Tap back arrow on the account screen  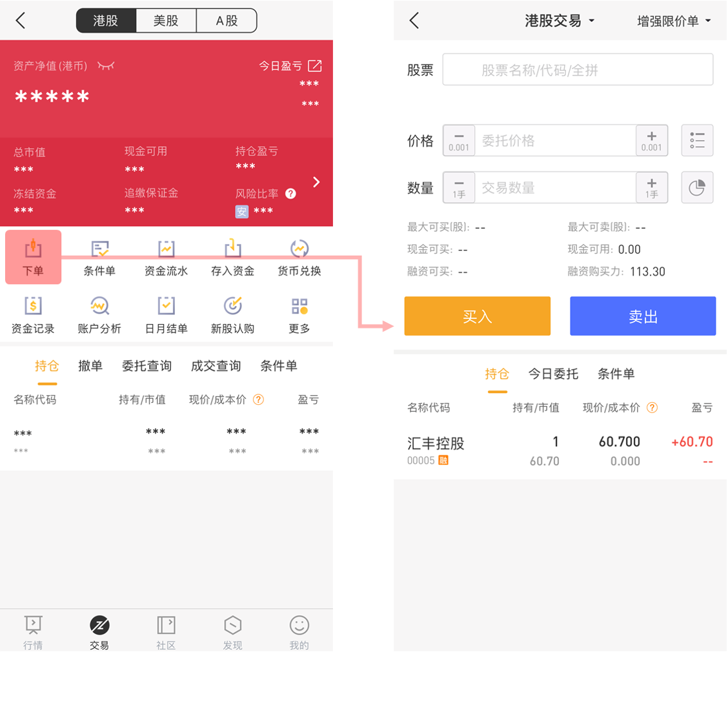pyautogui.click(x=21, y=21)
